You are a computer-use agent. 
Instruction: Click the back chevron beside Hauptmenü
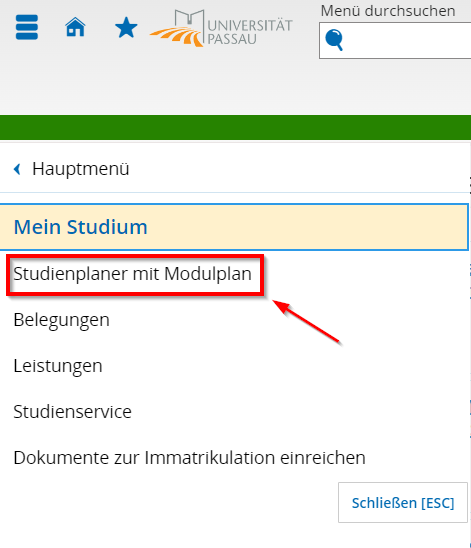pos(17,169)
